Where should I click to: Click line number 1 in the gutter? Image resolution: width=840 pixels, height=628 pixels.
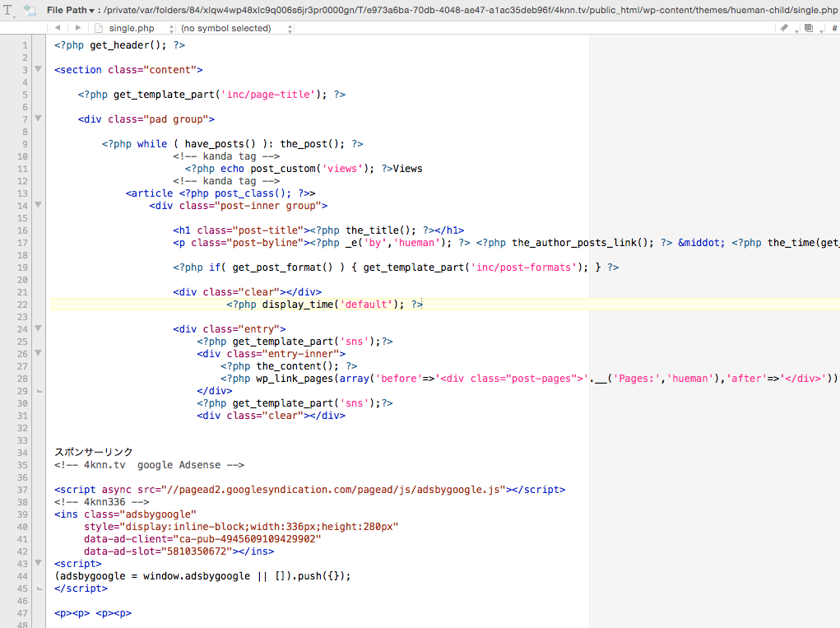click(x=25, y=45)
